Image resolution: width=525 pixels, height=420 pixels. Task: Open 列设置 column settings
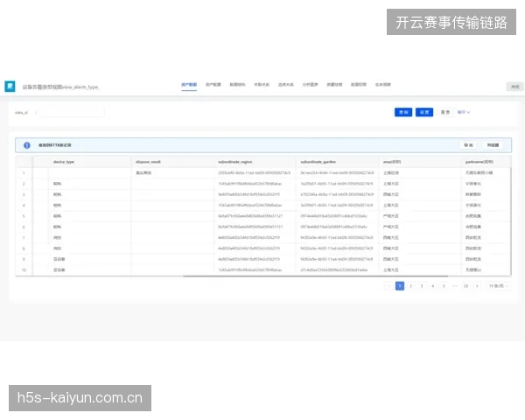(493, 145)
